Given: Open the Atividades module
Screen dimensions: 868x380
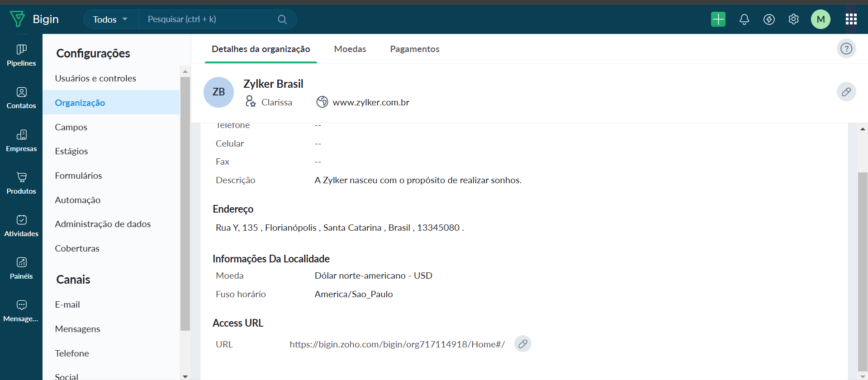Looking at the screenshot, I should (x=21, y=226).
